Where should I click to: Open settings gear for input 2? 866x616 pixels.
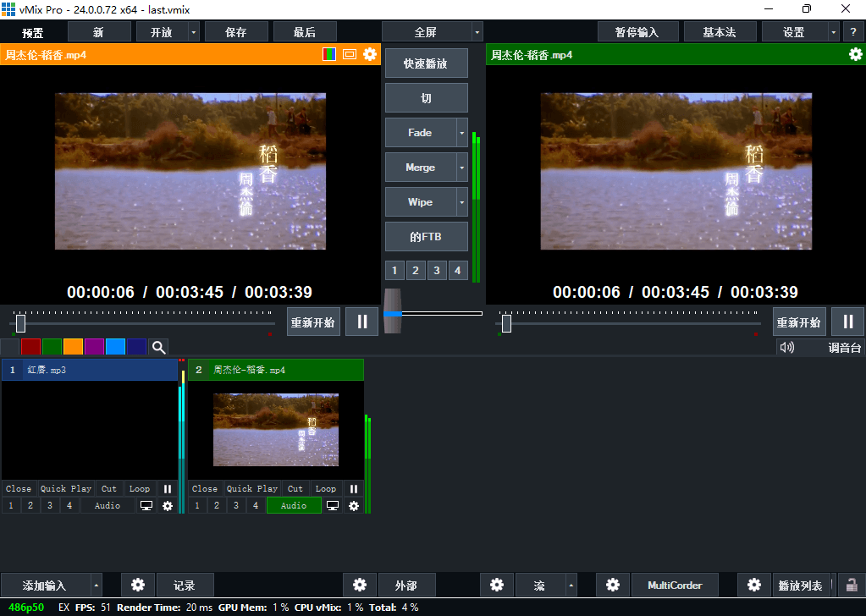[x=354, y=506]
